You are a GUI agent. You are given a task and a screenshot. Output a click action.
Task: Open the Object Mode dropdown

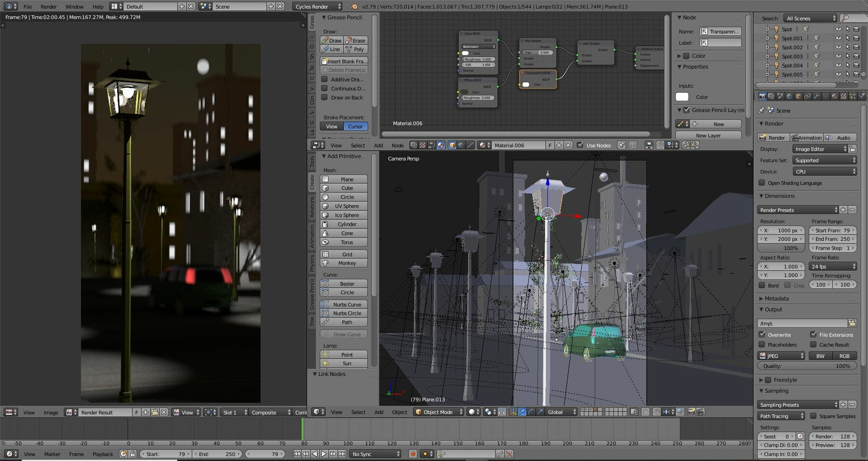coord(439,412)
